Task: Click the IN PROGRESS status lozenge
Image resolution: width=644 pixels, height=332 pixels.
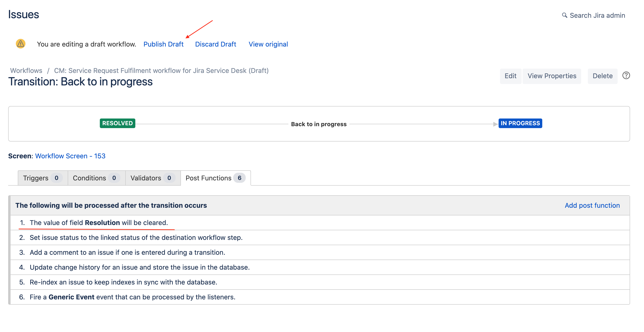Action: pyautogui.click(x=520, y=123)
